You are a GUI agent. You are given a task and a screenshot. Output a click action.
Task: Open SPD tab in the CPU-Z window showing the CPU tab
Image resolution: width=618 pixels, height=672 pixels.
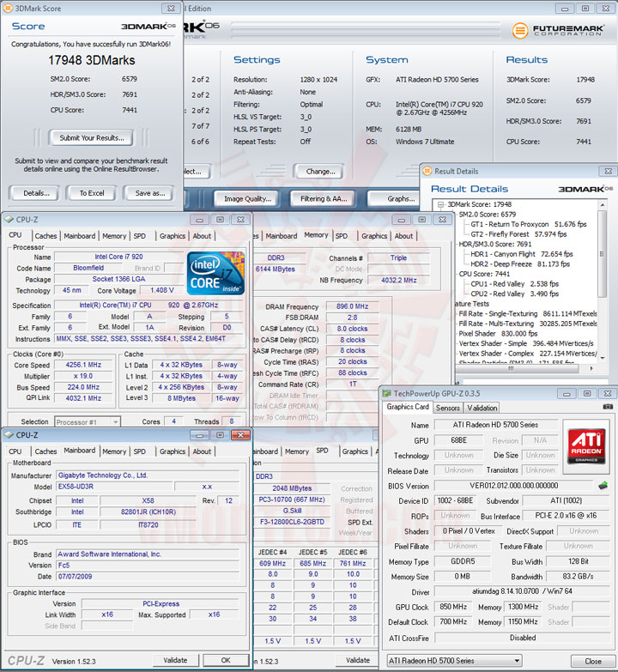139,236
